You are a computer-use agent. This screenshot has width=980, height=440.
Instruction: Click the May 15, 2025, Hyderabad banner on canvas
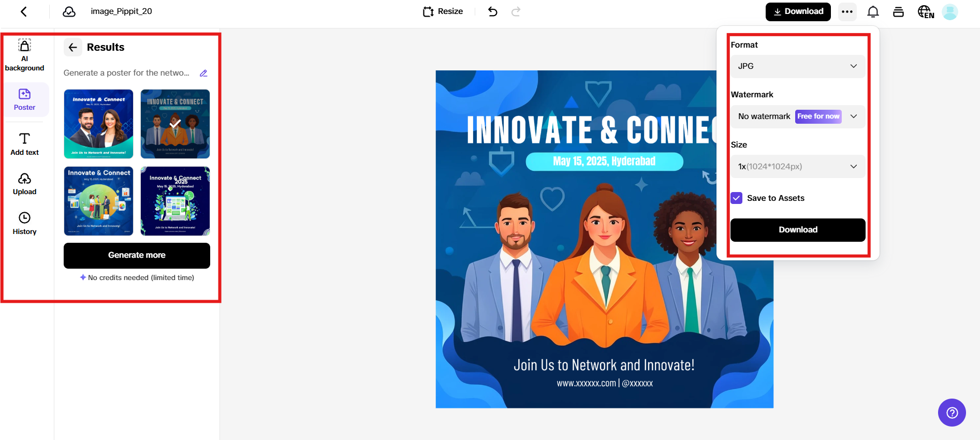pos(604,162)
